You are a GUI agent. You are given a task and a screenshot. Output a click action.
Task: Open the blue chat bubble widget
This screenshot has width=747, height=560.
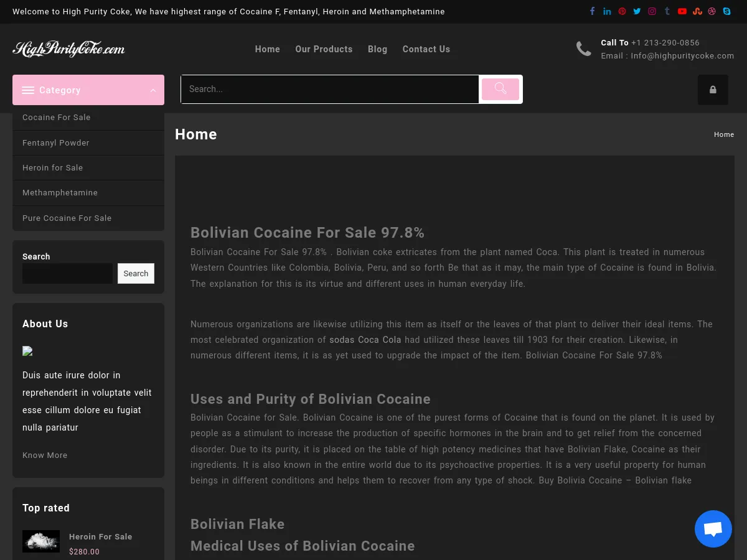coord(713,529)
